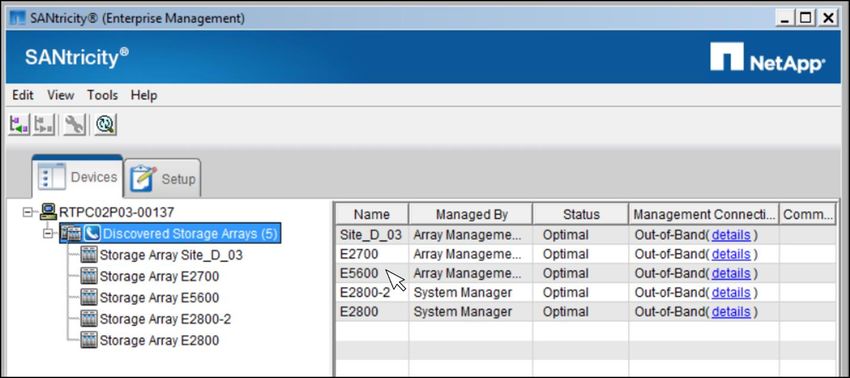Select the Discovered Storage Arrays (5) label

click(191, 234)
